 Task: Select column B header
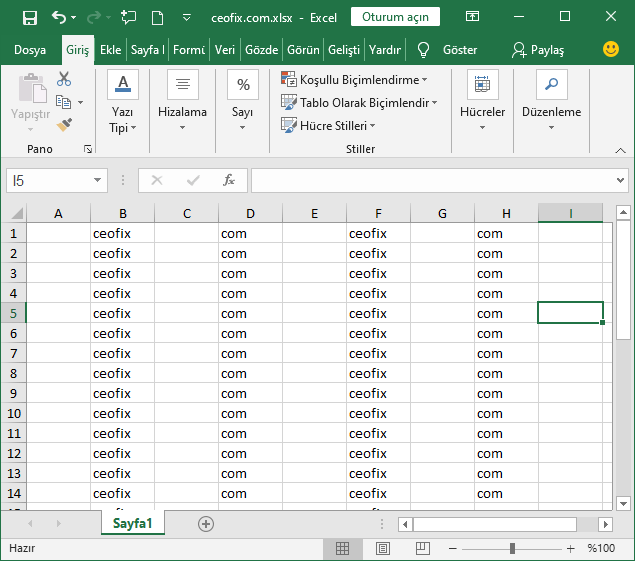coord(123,213)
